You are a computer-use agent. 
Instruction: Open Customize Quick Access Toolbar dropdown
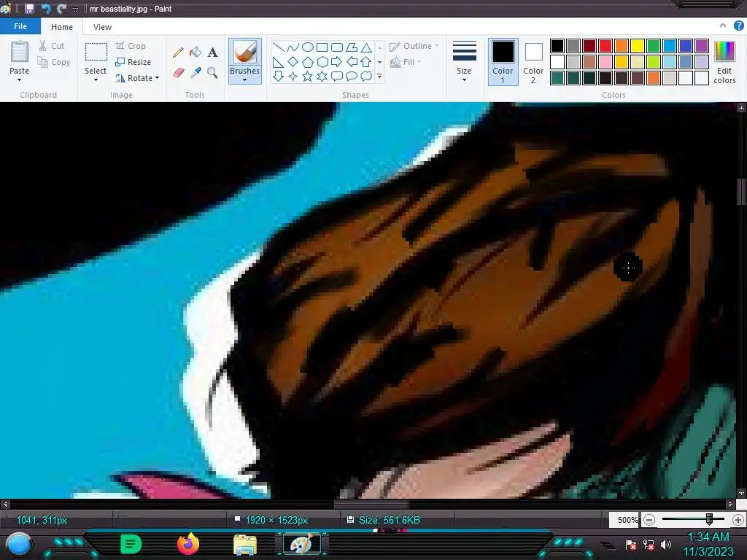pos(75,9)
